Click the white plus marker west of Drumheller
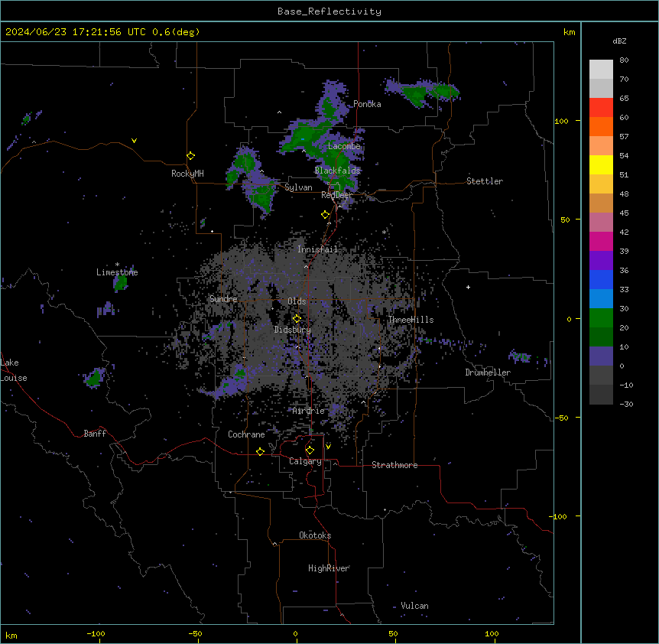This screenshot has width=659, height=644. click(468, 287)
